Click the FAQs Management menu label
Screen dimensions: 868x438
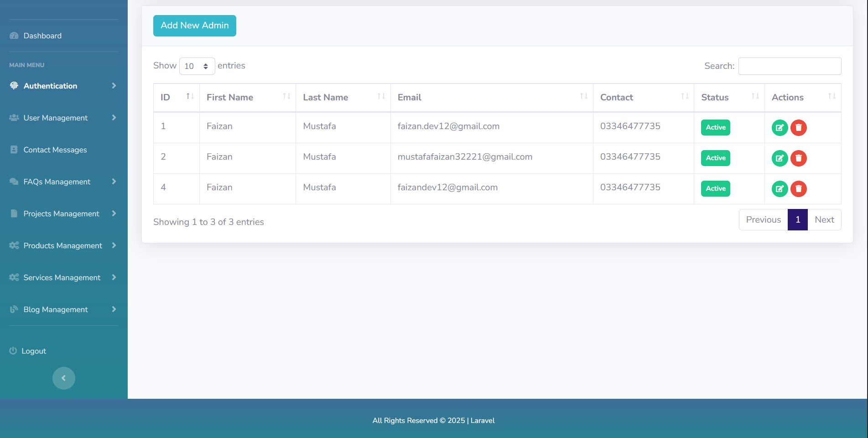tap(57, 182)
